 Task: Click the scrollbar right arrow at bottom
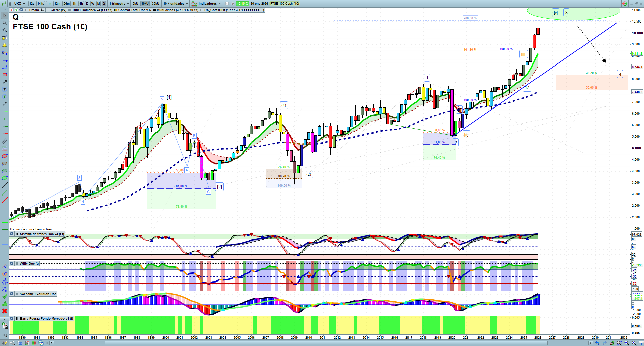coord(591,343)
